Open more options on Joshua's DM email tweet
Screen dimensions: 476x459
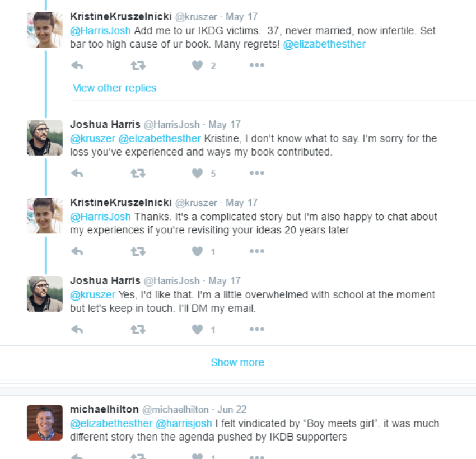click(x=256, y=330)
